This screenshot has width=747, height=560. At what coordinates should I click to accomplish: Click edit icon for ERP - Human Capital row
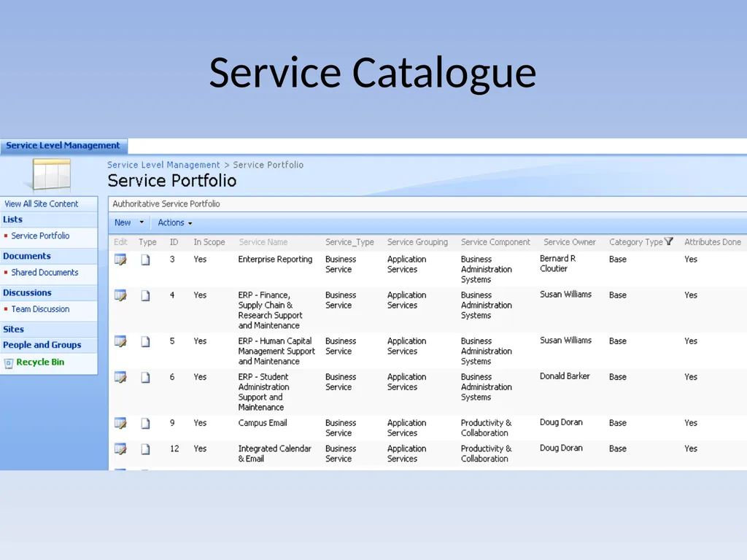(x=120, y=341)
